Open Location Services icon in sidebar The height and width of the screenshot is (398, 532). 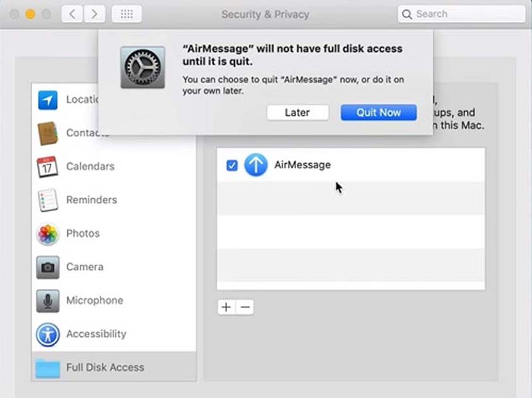[x=47, y=100]
